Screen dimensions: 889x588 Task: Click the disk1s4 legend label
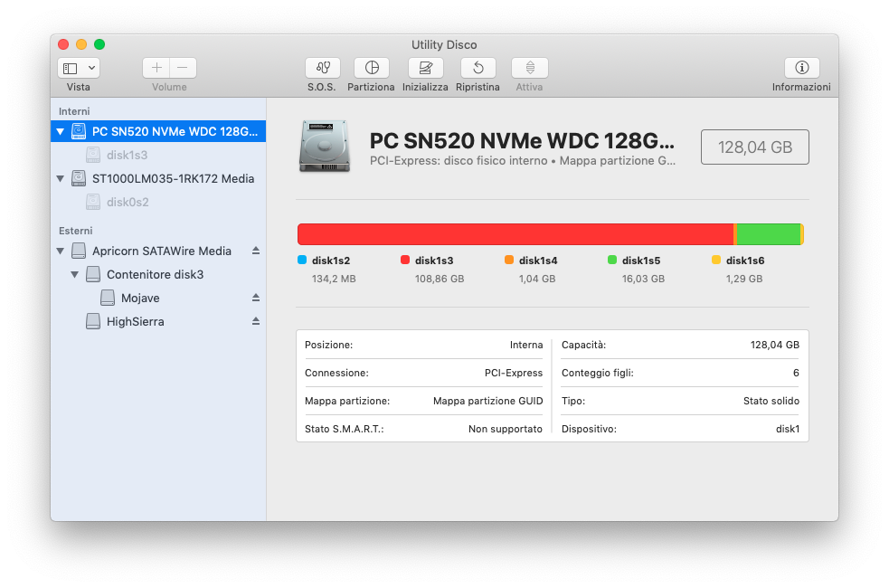[538, 261]
